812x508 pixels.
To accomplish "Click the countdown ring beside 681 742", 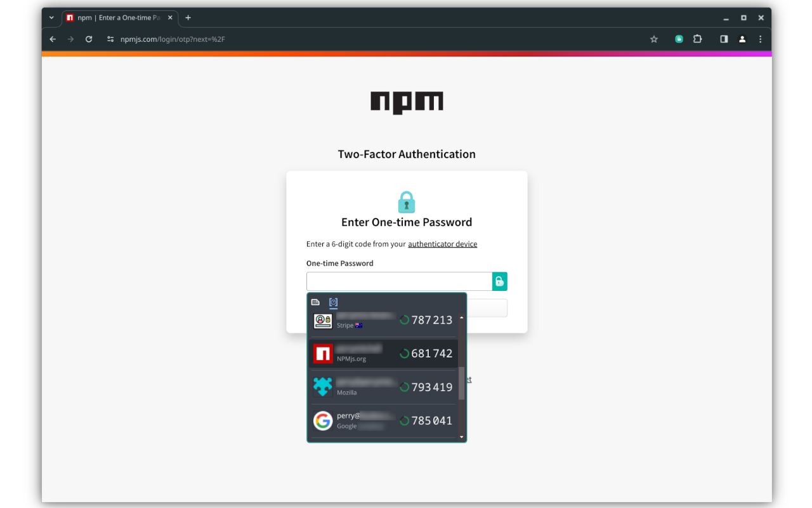I will (404, 354).
